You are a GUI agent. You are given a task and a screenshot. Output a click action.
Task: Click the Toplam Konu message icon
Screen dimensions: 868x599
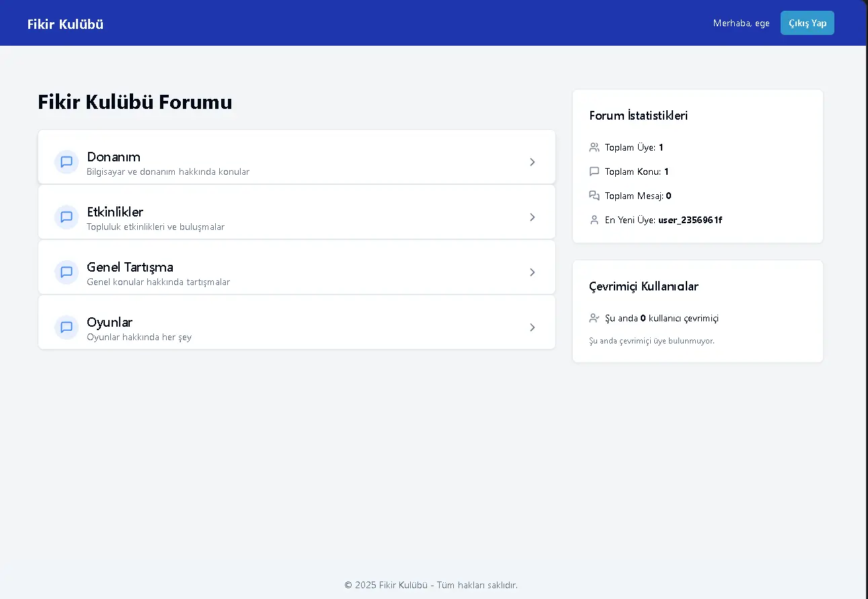(594, 171)
